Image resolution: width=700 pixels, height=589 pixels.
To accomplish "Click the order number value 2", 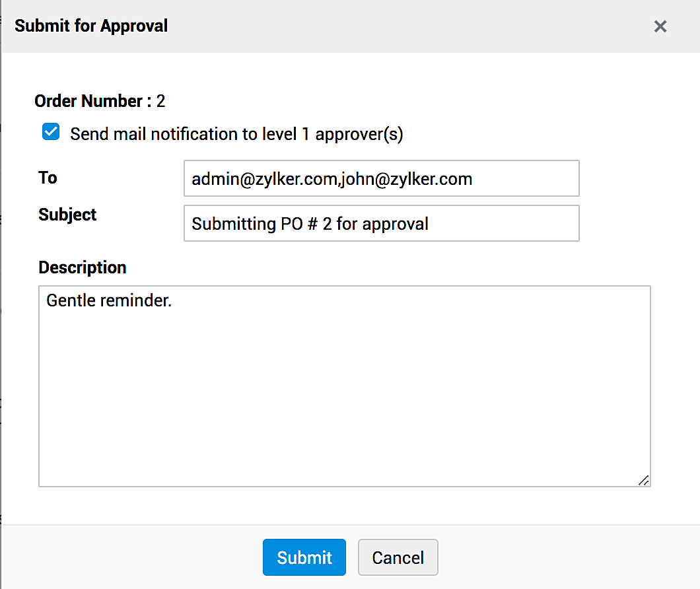I will pos(160,101).
